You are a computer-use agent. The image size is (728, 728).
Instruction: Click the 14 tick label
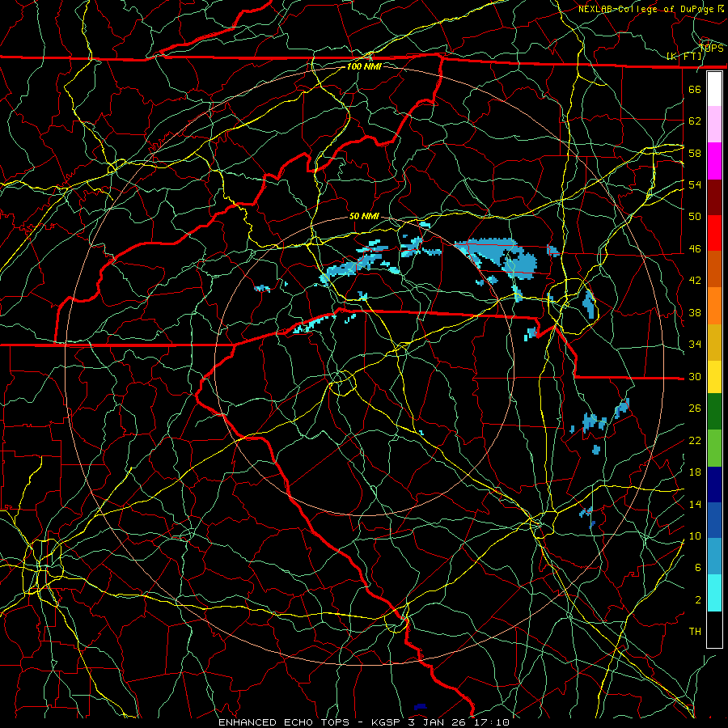695,504
